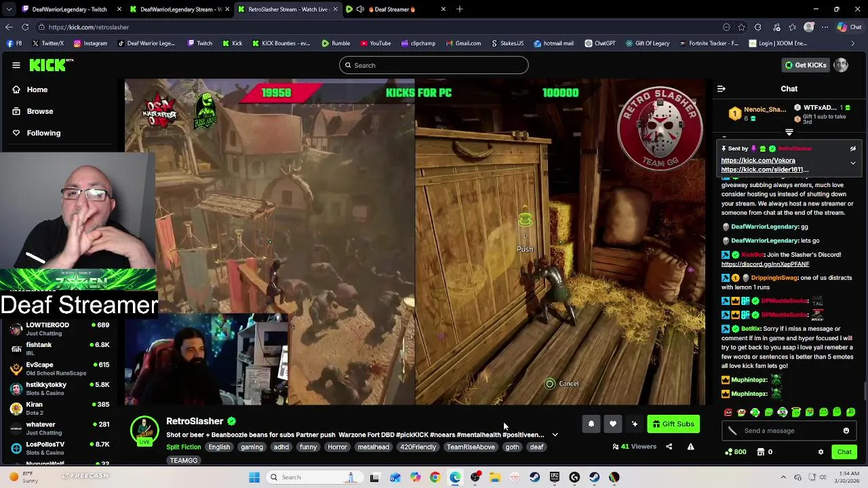The image size is (868, 488).
Task: Open File Explorer from taskbar
Action: tap(495, 477)
